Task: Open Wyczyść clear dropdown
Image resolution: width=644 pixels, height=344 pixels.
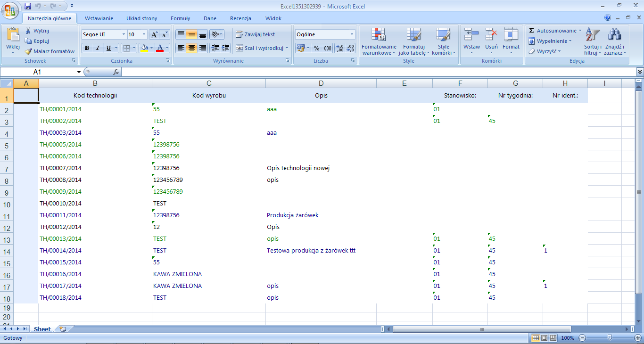Action: 545,51
